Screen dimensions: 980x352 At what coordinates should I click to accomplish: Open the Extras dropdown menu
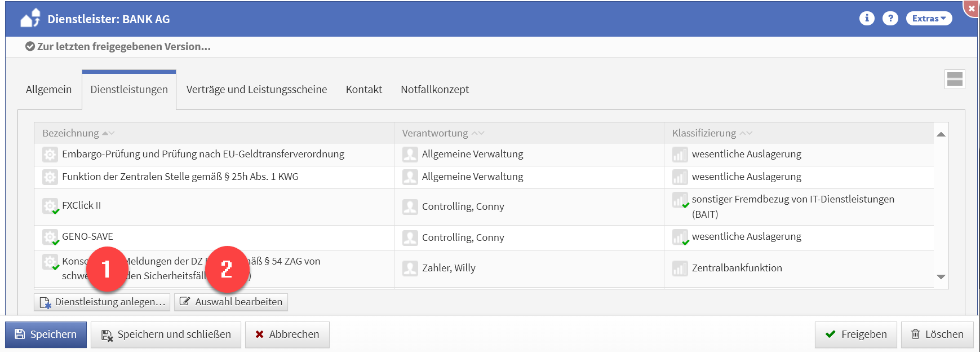coord(929,19)
